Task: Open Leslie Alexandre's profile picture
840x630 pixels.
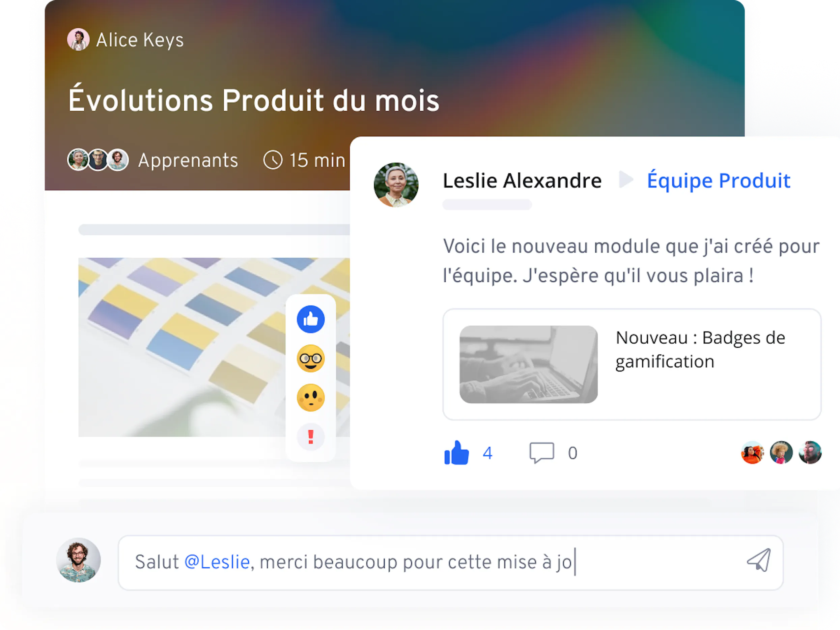Action: pyautogui.click(x=396, y=185)
